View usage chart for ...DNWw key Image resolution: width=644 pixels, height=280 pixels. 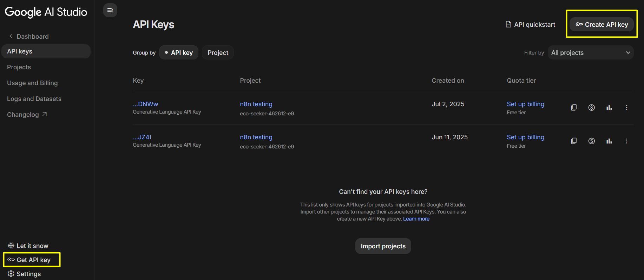pos(609,108)
